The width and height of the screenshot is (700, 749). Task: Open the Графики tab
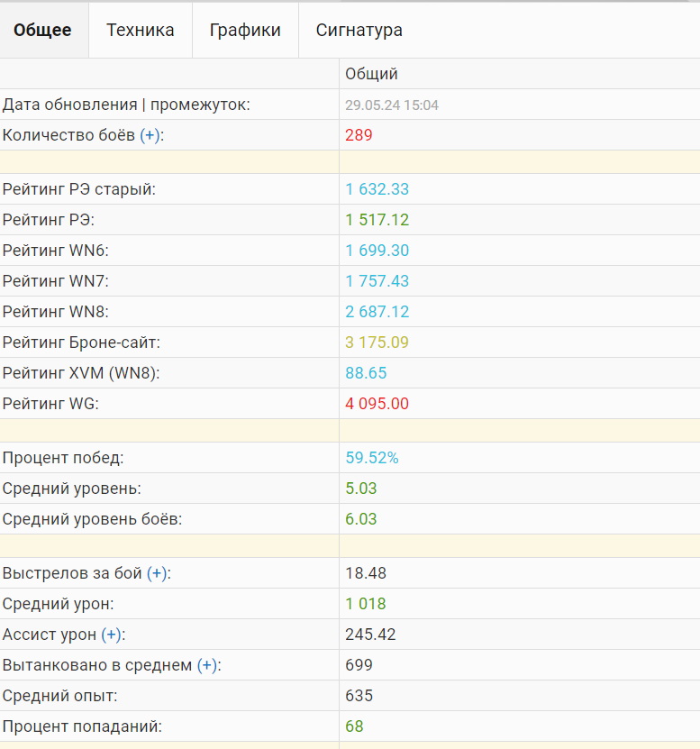click(x=245, y=30)
